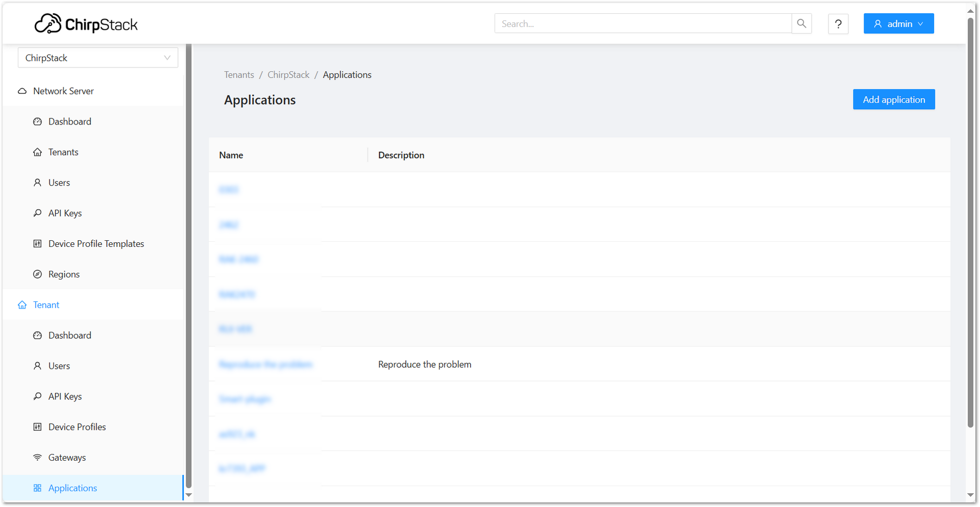The width and height of the screenshot is (980, 507).
Task: Select the Network Server cloud icon
Action: pos(22,91)
